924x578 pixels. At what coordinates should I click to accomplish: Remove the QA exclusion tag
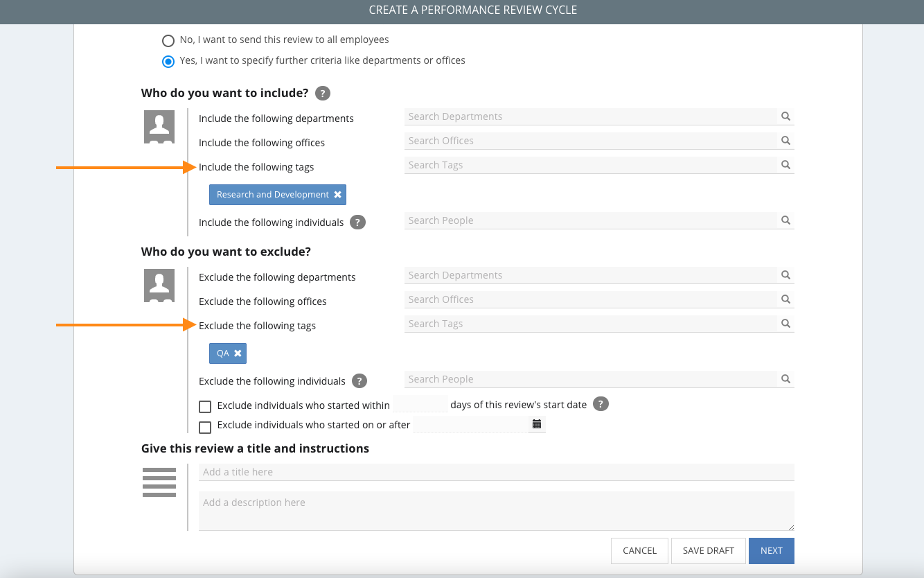(238, 353)
